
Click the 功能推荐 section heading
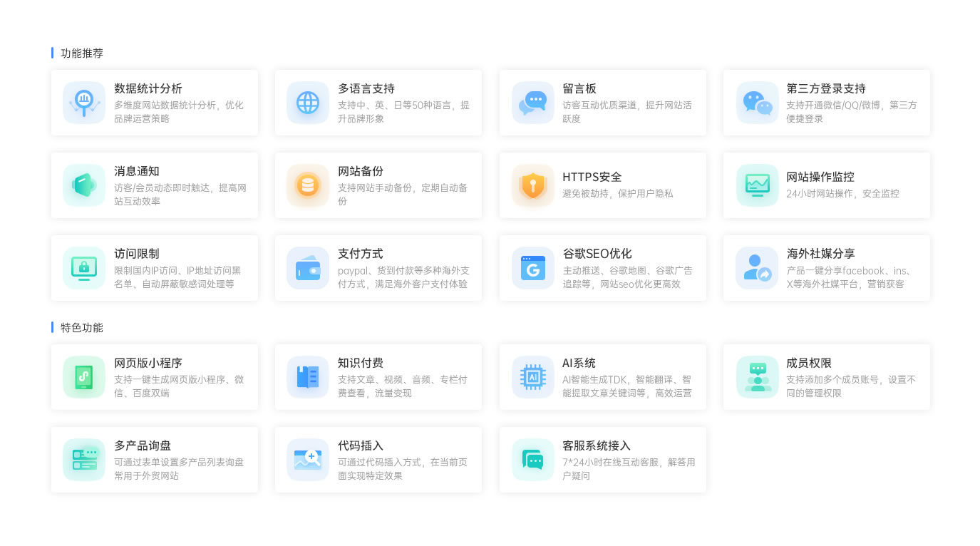tap(82, 53)
